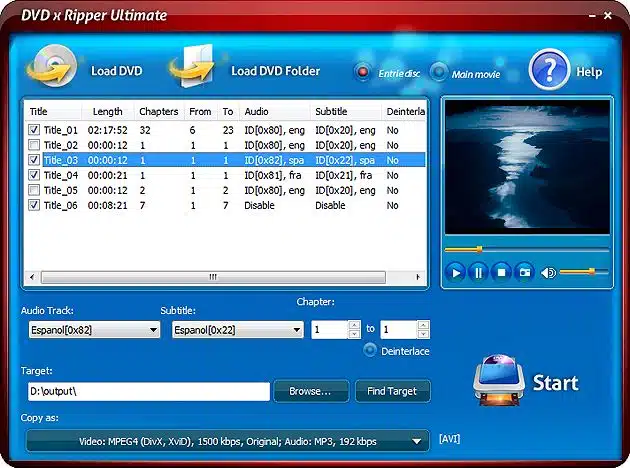The image size is (630, 468).
Task: Minimize the DVD x Ripper window
Action: (x=592, y=16)
